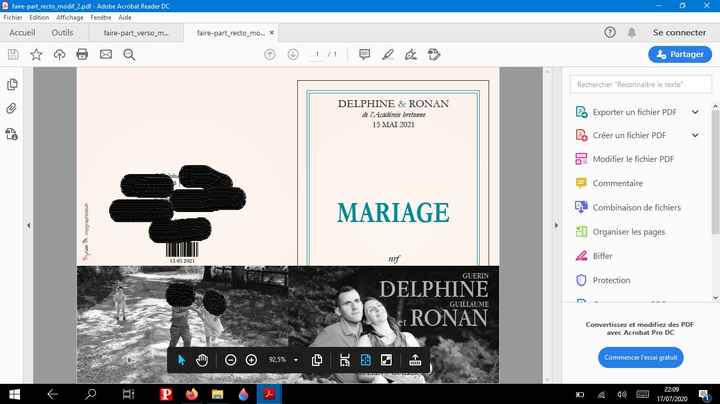Viewport: 720px width, 404px height.
Task: Click the page display copy icon in floating bar
Action: pyautogui.click(x=317, y=360)
